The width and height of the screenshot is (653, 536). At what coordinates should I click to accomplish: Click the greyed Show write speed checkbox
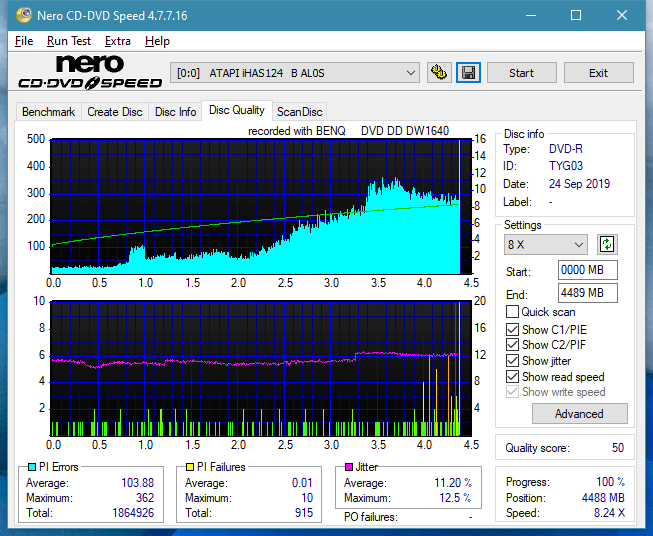click(512, 392)
